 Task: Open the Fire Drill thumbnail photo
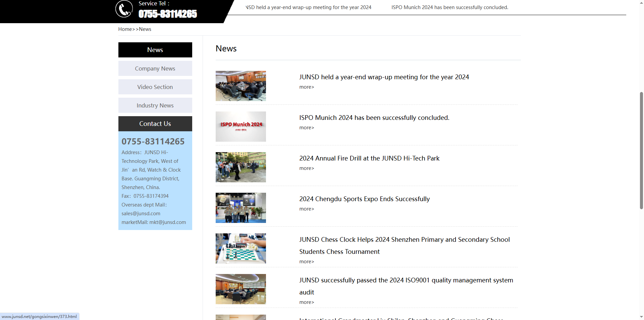(241, 167)
